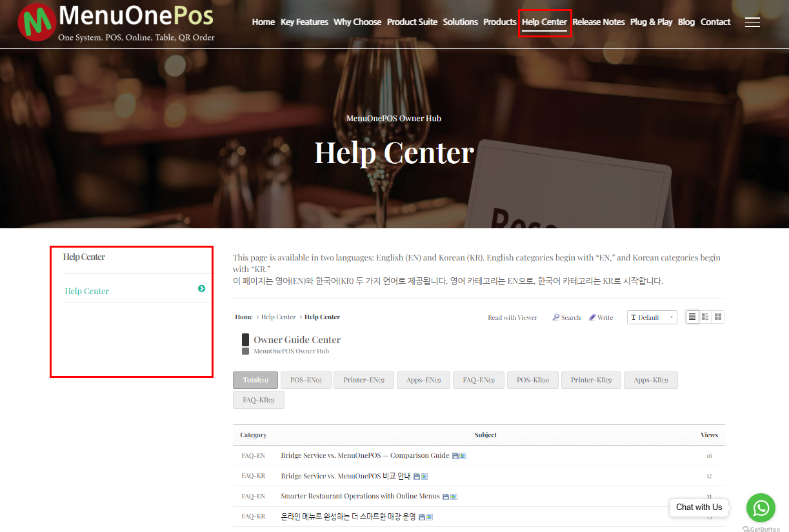
Task: Open Bridge Service Comparison Guide article
Action: coord(365,455)
